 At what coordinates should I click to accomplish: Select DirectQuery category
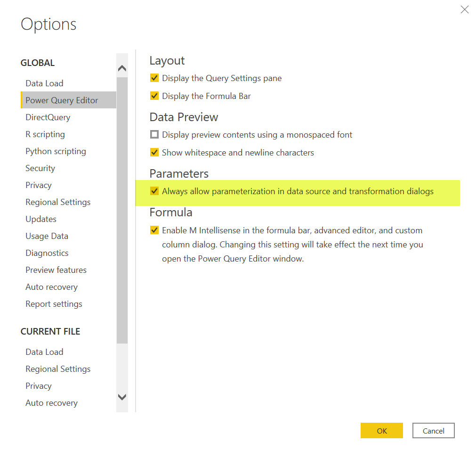click(48, 117)
